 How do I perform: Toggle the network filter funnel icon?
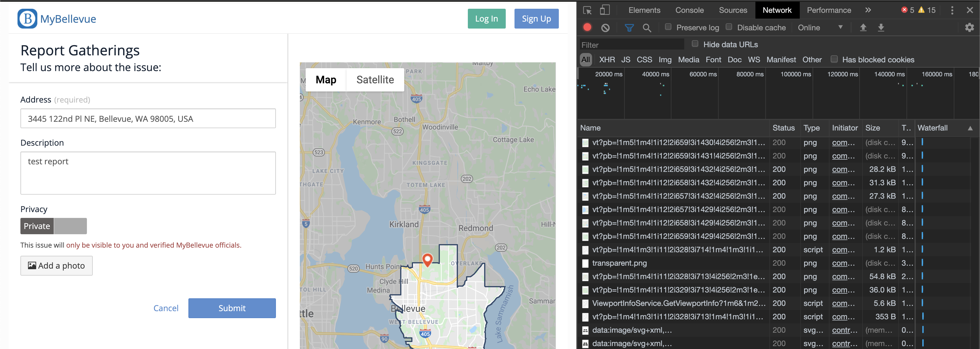click(629, 28)
